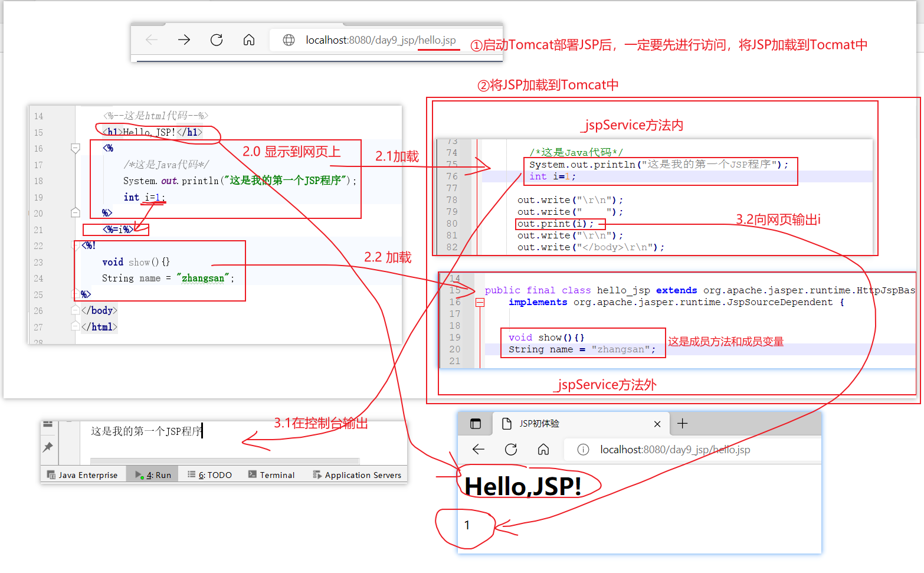The width and height of the screenshot is (924, 573).
Task: Select the JSP初体验 browser tab
Action: [x=581, y=424]
